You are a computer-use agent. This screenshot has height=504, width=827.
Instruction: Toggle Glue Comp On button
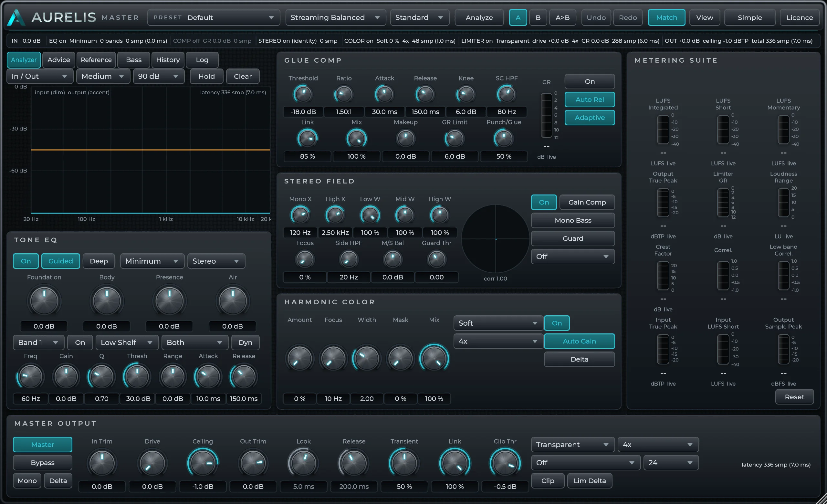point(589,81)
